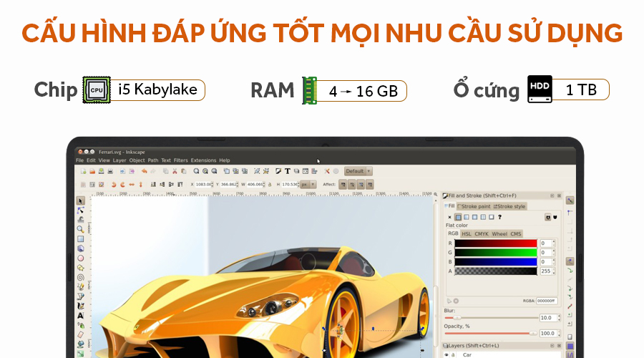This screenshot has height=358, width=644.
Task: Switch to HSL color mode tab
Action: [x=466, y=234]
